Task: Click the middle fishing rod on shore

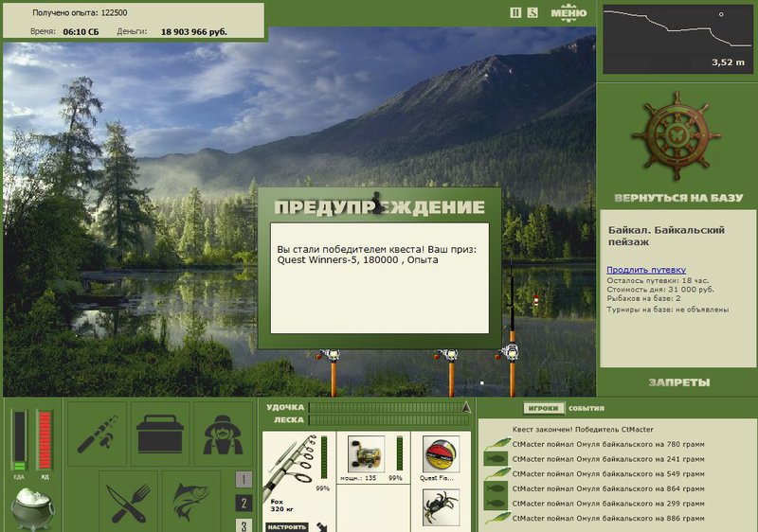Action: click(449, 372)
